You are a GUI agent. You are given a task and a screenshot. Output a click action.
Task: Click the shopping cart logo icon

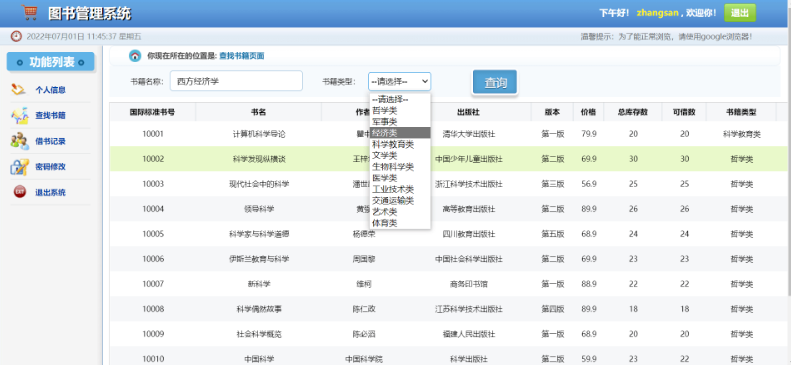click(30, 13)
